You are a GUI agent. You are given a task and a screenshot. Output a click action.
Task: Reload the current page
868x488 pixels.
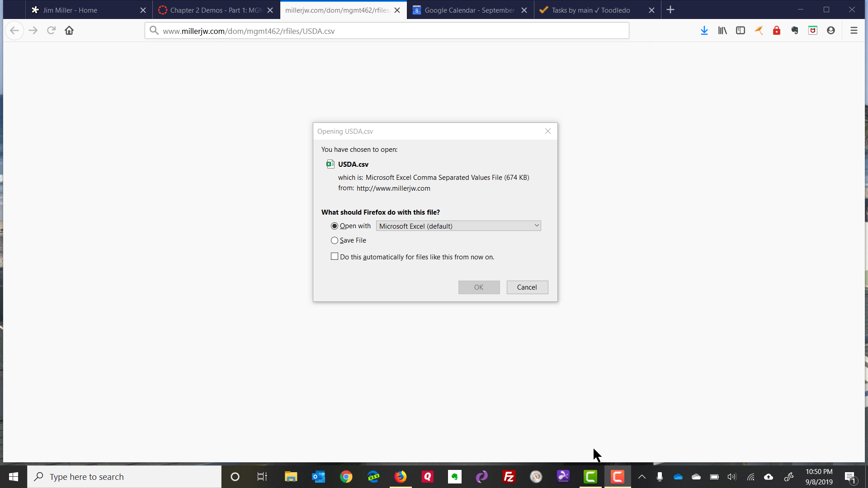pos(51,31)
